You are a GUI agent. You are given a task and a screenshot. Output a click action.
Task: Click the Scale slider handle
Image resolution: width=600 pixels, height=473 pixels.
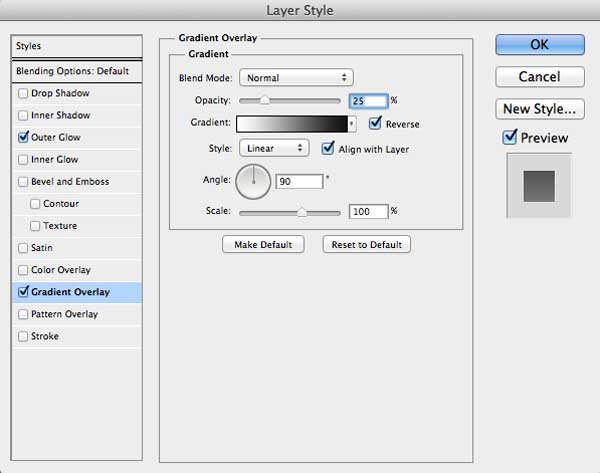[302, 212]
